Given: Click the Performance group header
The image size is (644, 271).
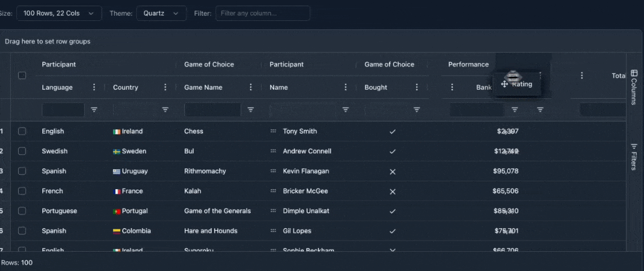Looking at the screenshot, I should (468, 64).
